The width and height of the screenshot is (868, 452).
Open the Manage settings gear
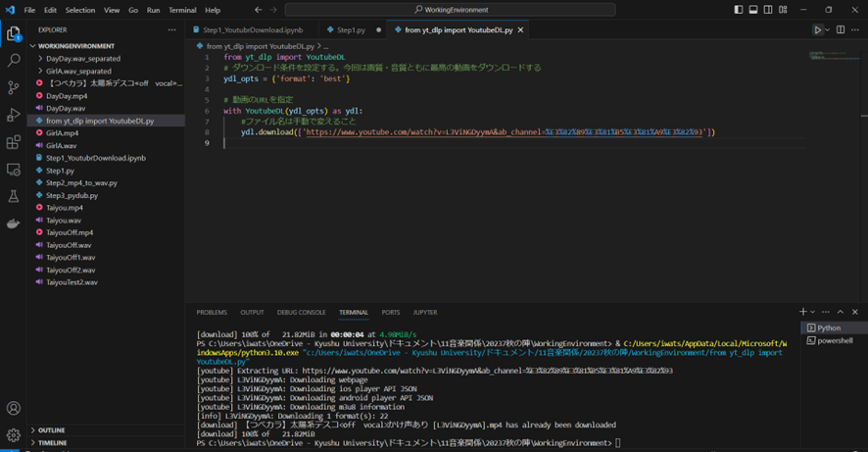(14, 434)
